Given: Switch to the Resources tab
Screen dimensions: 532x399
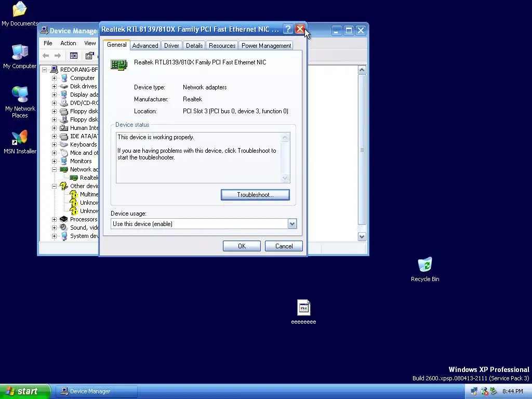Looking at the screenshot, I should (222, 46).
